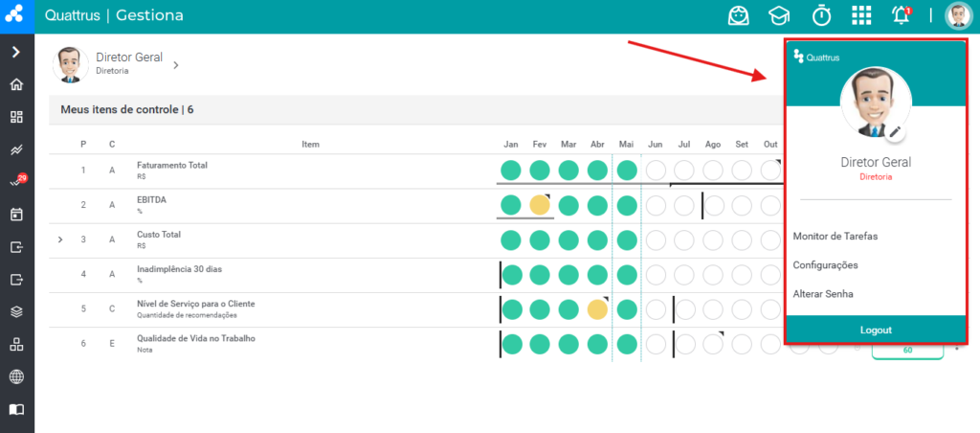Open Nível de Serviço para o Cliente item

[x=195, y=304]
